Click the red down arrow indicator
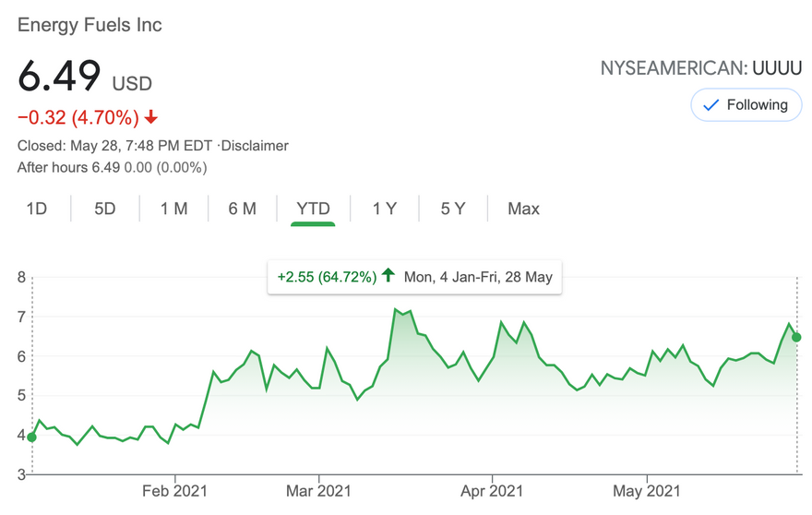812x515 pixels. [x=150, y=117]
